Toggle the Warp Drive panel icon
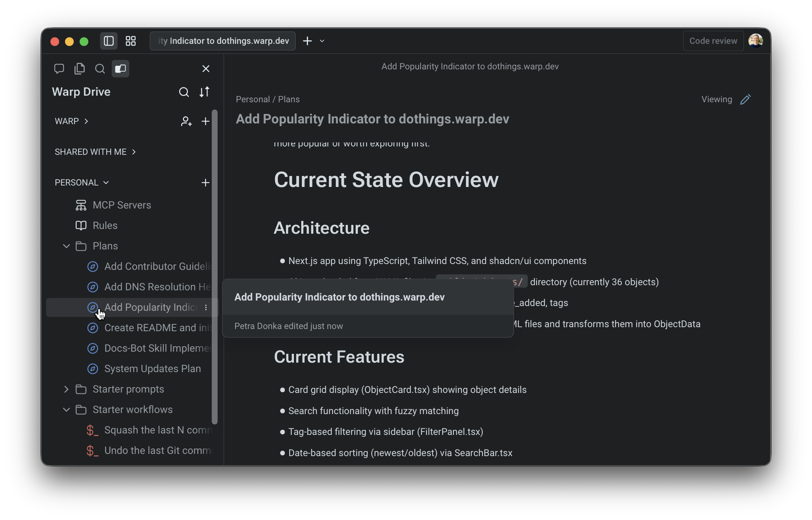 coord(120,69)
